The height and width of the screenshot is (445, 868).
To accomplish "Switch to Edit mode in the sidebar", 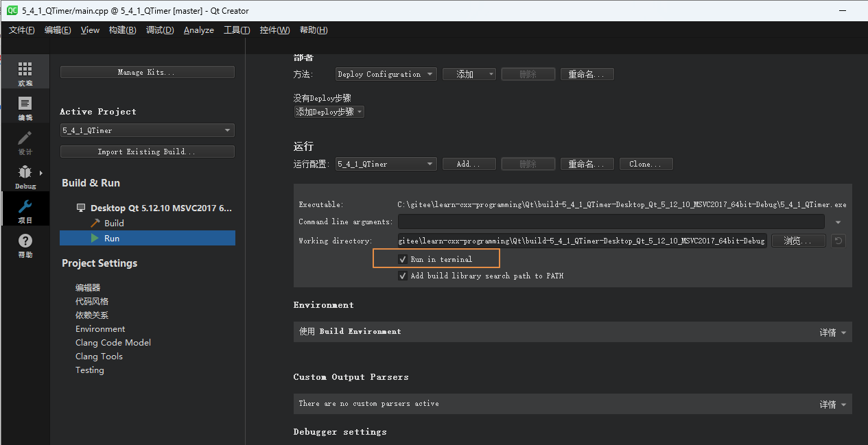I will (x=25, y=107).
